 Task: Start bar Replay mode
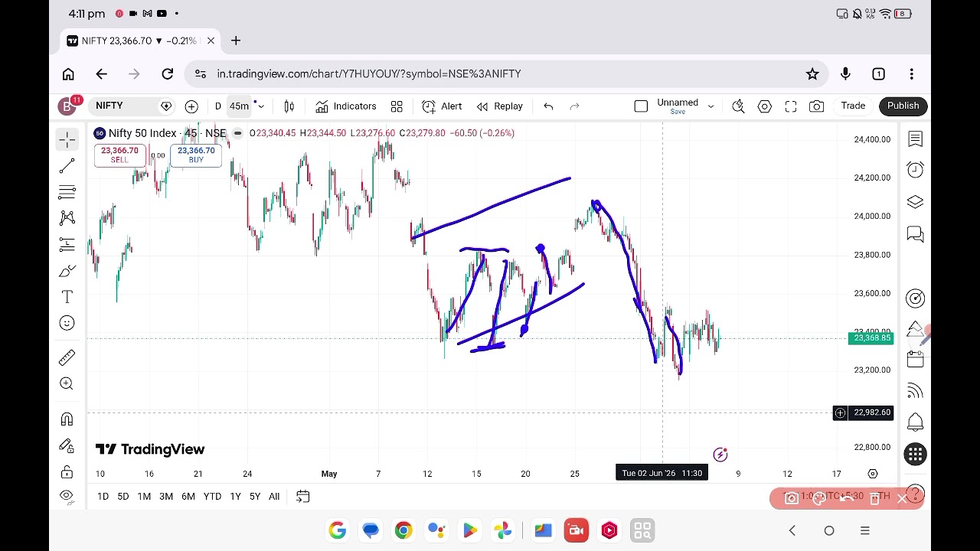click(x=499, y=106)
